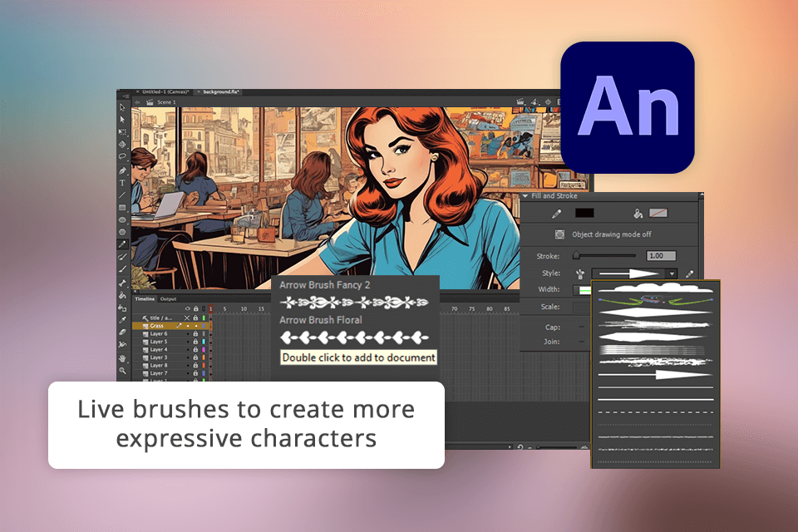Toggle lock on Layer 5

point(195,342)
